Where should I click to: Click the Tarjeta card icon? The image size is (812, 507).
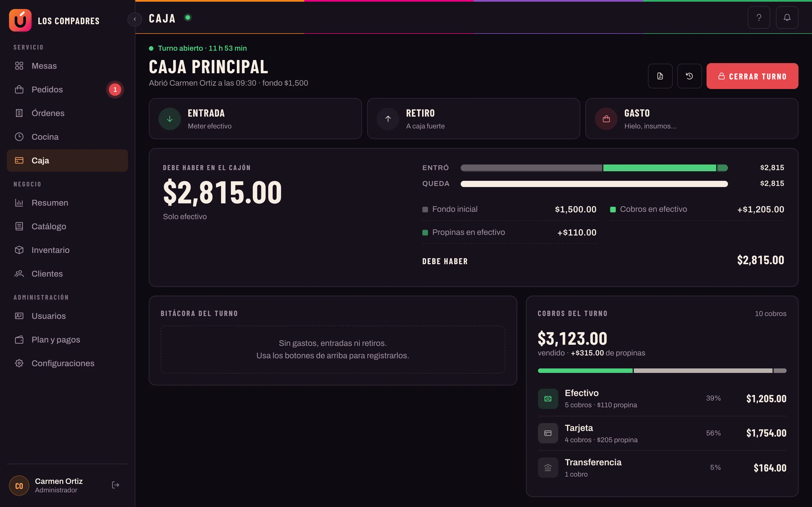pyautogui.click(x=548, y=433)
